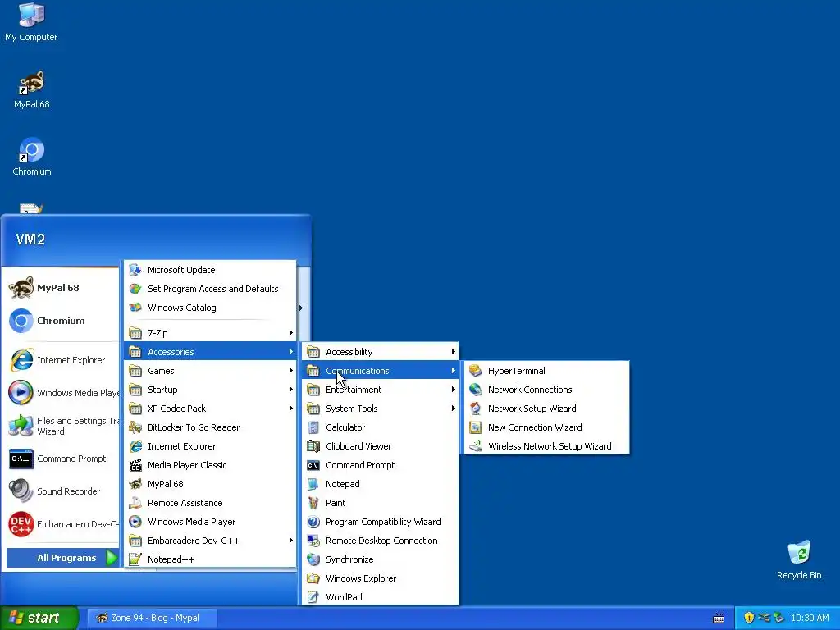The height and width of the screenshot is (630, 840).
Task: Open Internet Explorer in Start menu recent list
Action: click(x=62, y=360)
